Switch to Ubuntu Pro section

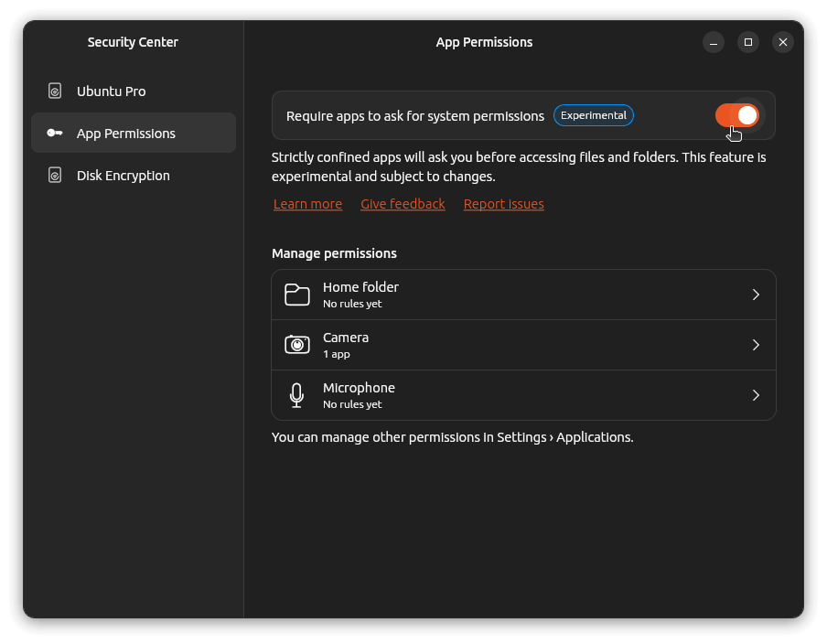pyautogui.click(x=111, y=91)
